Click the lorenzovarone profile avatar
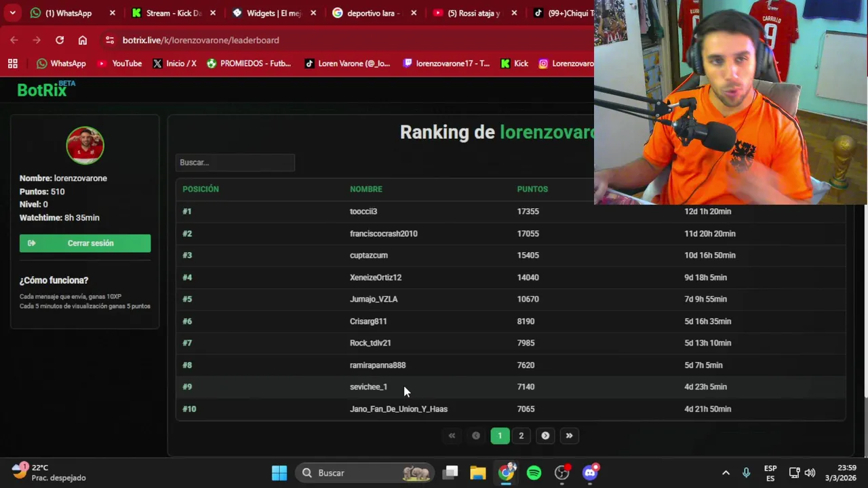 click(x=85, y=145)
